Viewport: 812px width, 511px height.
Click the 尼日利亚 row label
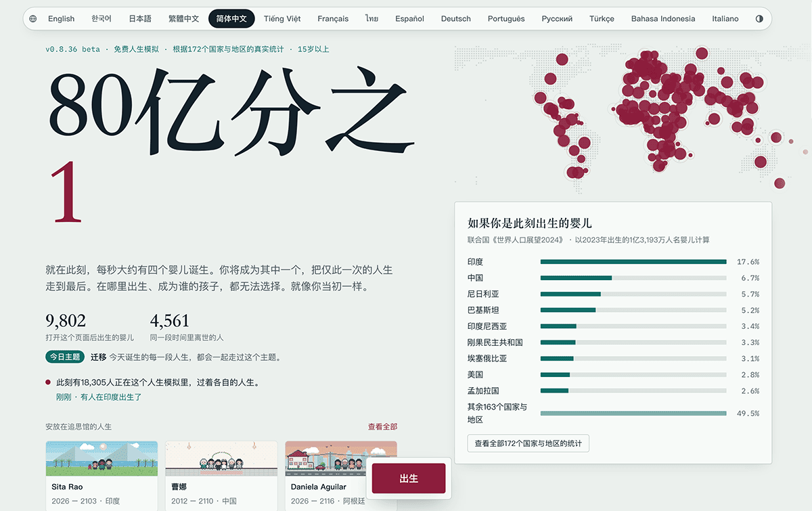[482, 294]
